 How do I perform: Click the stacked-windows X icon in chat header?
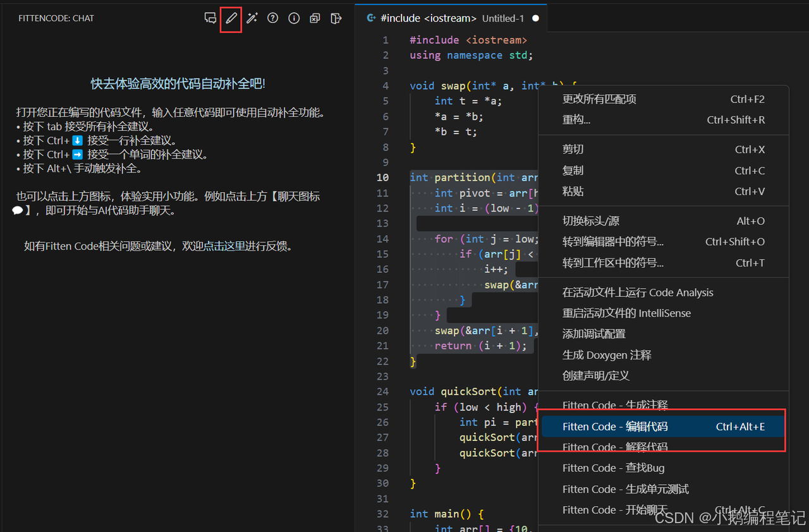click(315, 18)
